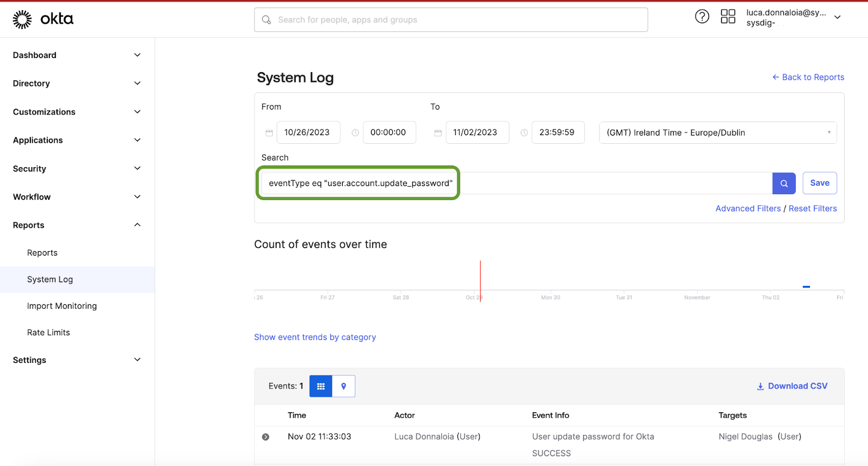
Task: Select Rate Limits in sidebar
Action: (48, 333)
